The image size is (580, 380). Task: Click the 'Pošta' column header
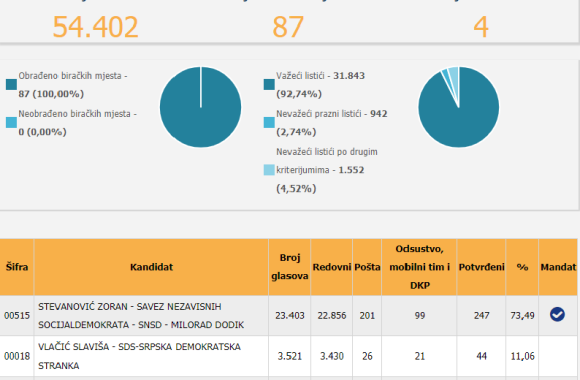[x=367, y=267]
